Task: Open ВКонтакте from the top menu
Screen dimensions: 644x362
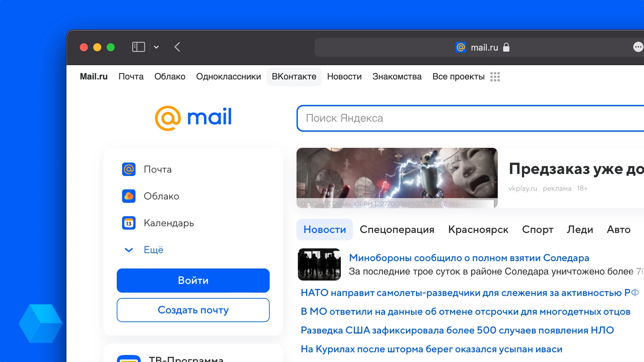Action: (x=294, y=77)
